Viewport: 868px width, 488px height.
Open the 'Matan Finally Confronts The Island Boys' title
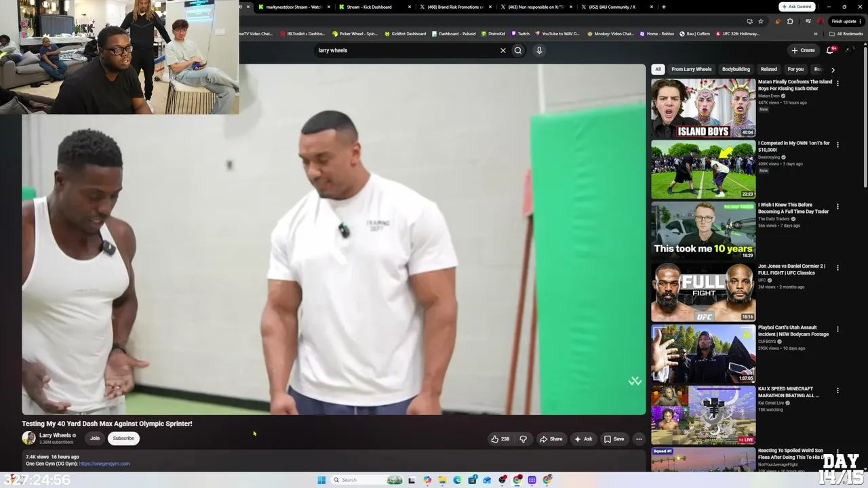794,85
